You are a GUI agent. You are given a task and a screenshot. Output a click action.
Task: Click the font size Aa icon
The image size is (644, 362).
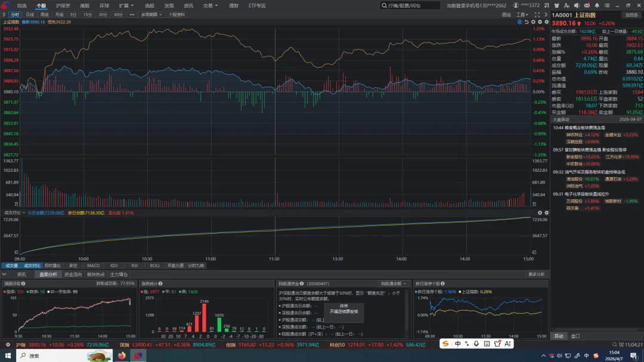point(567,5)
